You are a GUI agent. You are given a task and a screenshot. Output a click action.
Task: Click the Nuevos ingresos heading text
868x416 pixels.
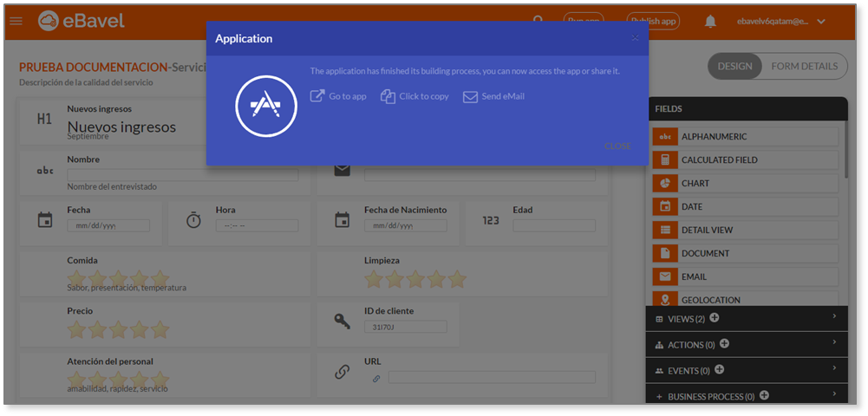click(121, 127)
